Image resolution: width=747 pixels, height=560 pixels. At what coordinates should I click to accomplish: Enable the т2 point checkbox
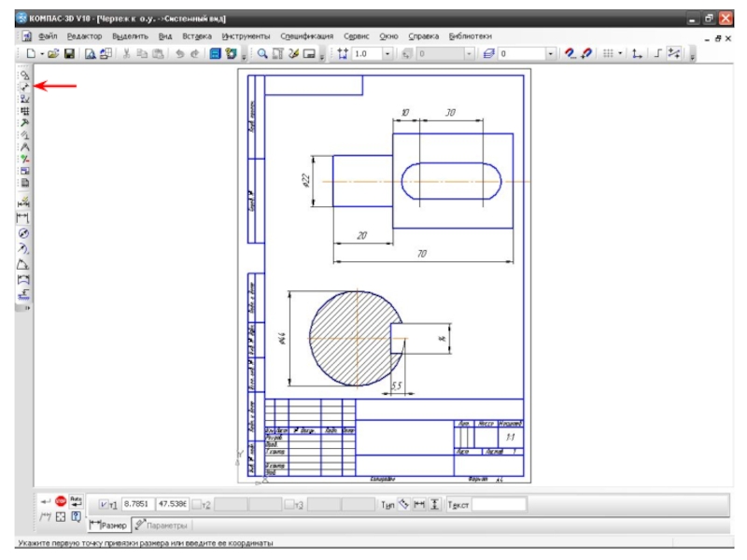197,504
